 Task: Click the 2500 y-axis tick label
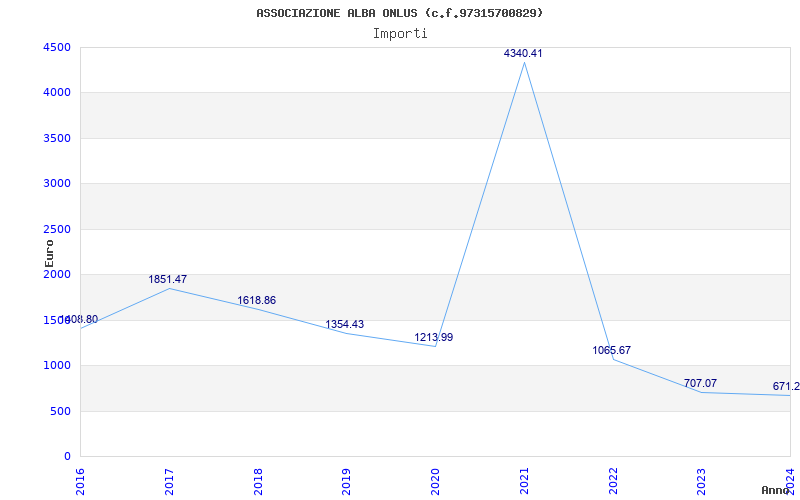(57, 229)
